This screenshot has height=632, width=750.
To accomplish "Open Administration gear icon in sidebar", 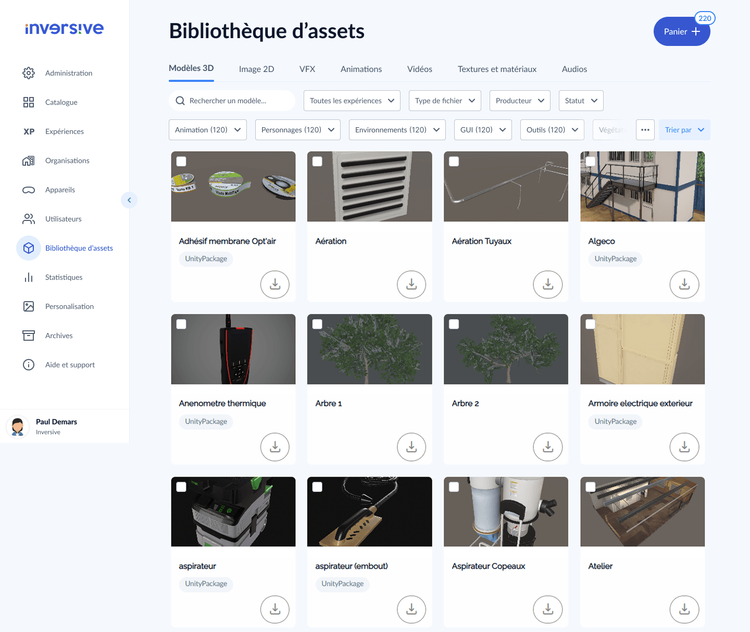I will click(29, 73).
